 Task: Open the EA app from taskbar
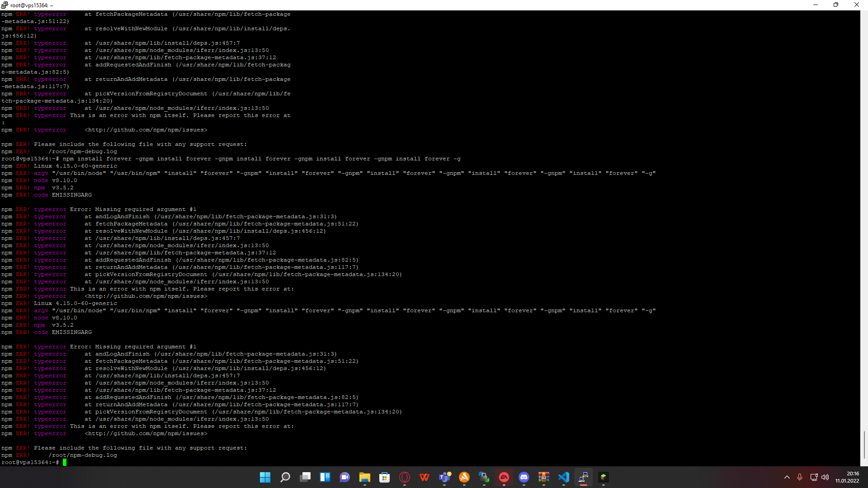click(504, 477)
